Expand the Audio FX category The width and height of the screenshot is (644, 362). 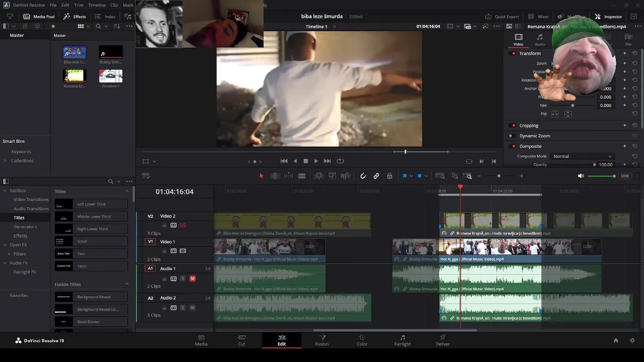[x=5, y=263]
